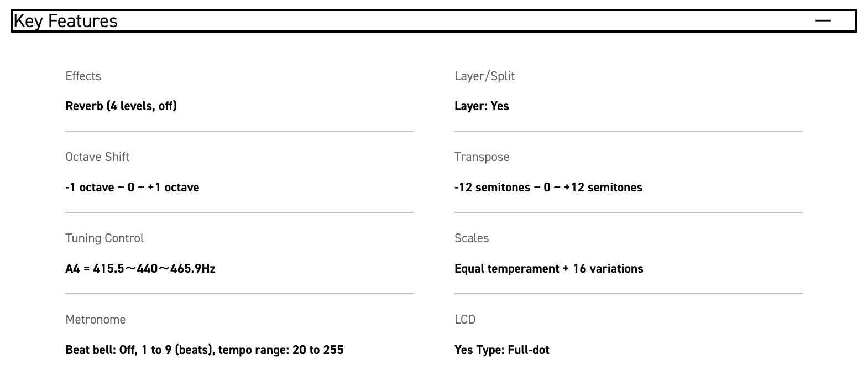
Task: Click the A4 = 415.5~440~465.9Hz value
Action: pyautogui.click(x=140, y=269)
